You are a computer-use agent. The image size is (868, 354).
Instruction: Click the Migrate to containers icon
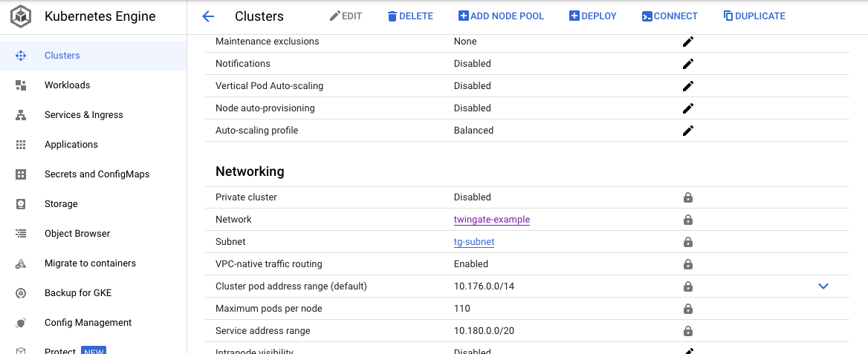coord(21,263)
